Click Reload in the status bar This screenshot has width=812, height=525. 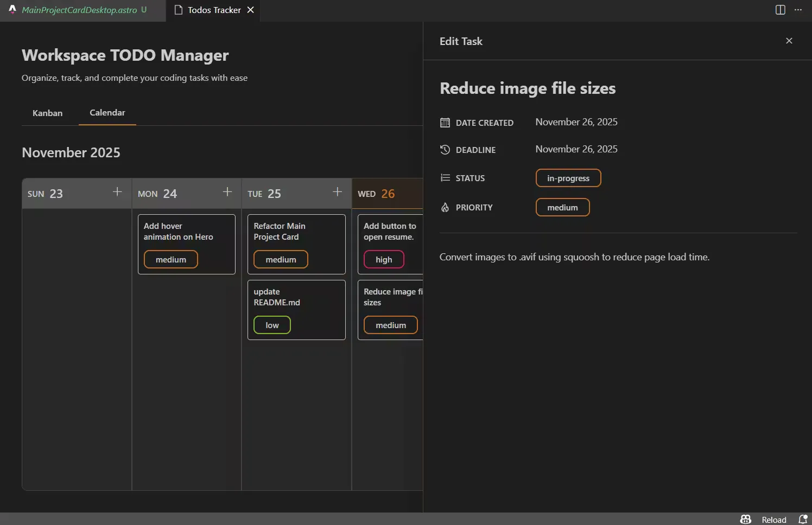click(773, 520)
